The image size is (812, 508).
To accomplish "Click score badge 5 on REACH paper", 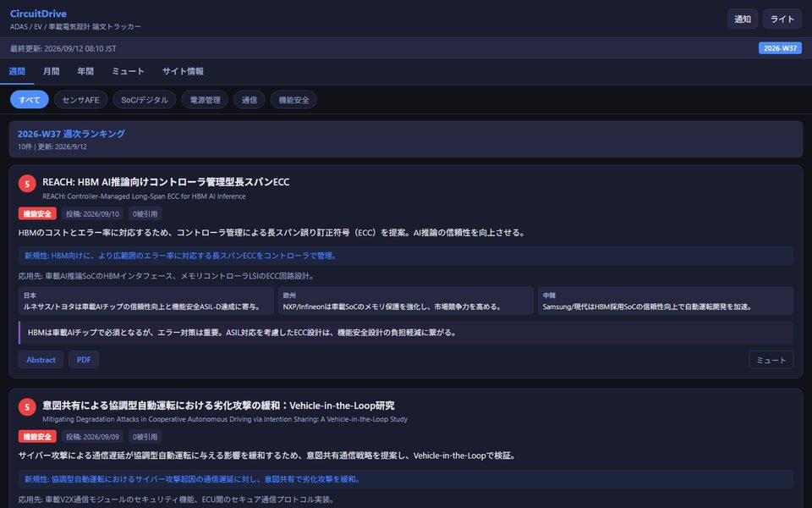I will pyautogui.click(x=27, y=184).
